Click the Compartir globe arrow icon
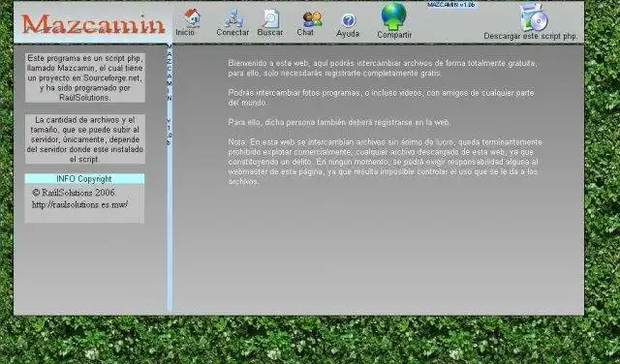Image resolution: width=620 pixels, height=364 pixels. tap(393, 16)
